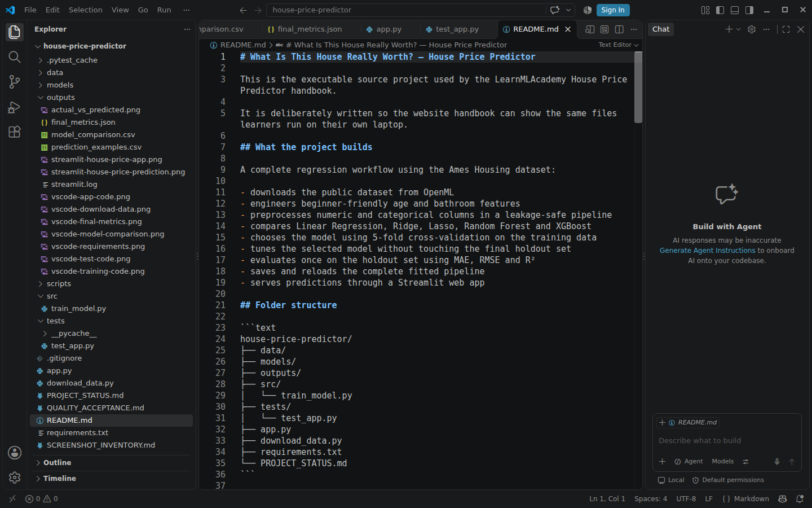The image size is (812, 508).
Task: Open the Accounts menu icon
Action: pos(15,453)
